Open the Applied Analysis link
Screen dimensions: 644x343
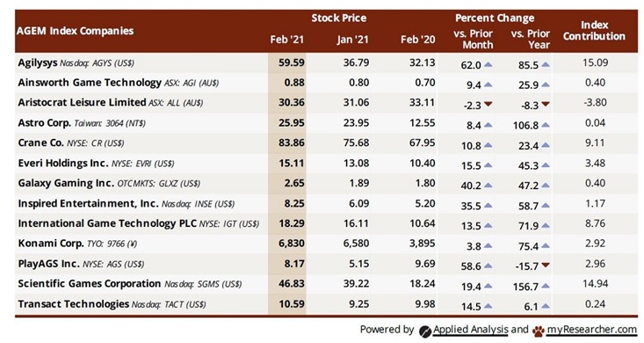click(x=471, y=330)
